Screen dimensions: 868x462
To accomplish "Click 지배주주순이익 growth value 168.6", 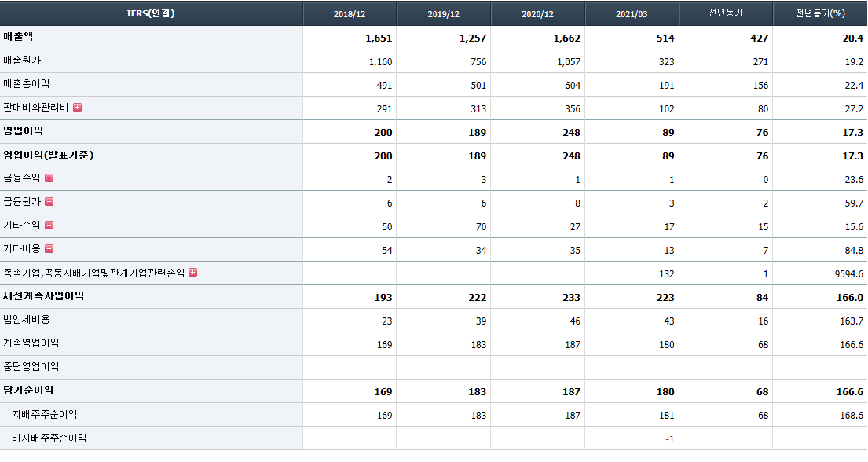I will 852,415.
